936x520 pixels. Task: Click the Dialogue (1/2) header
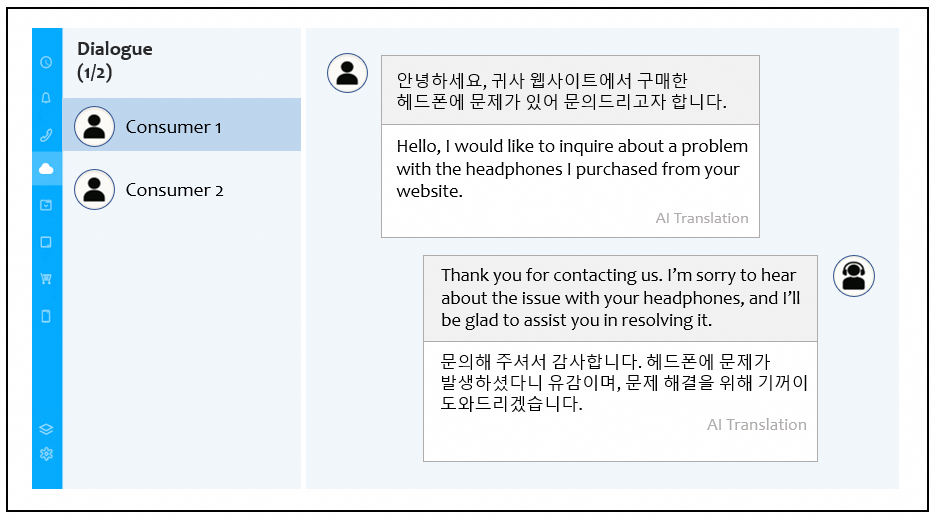click(115, 60)
